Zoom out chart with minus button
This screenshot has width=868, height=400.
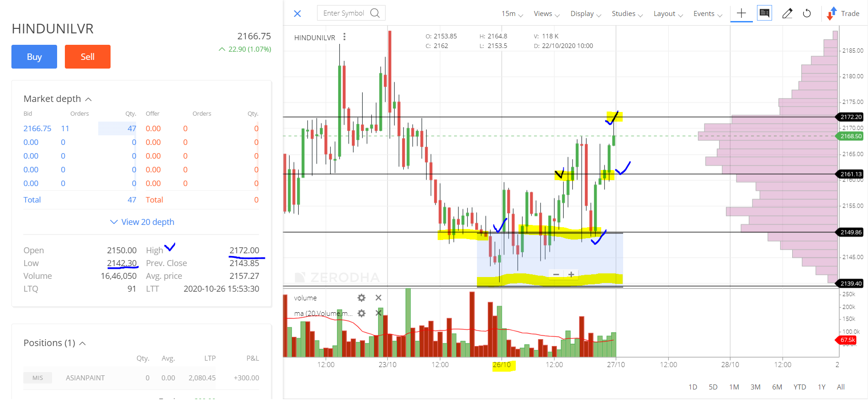(556, 274)
